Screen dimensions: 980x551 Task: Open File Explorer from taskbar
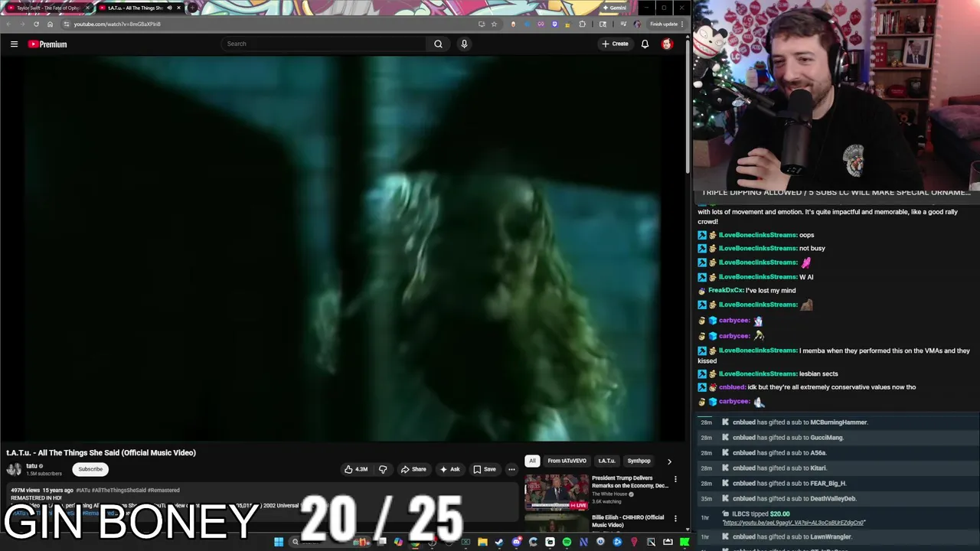click(x=482, y=542)
